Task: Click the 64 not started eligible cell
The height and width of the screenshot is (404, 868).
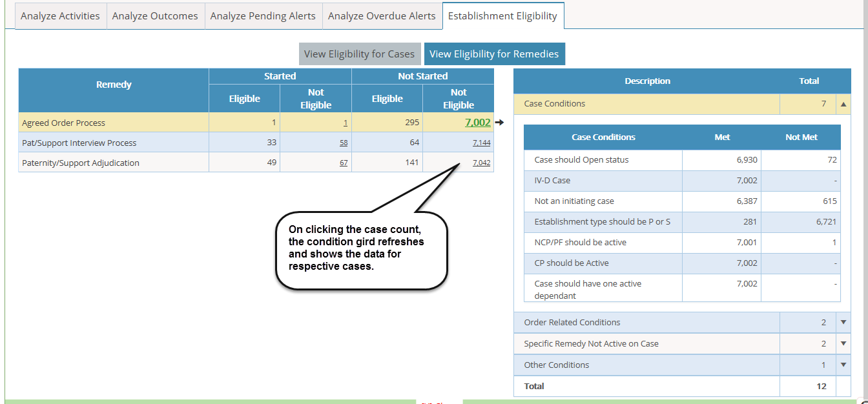Action: tap(387, 143)
